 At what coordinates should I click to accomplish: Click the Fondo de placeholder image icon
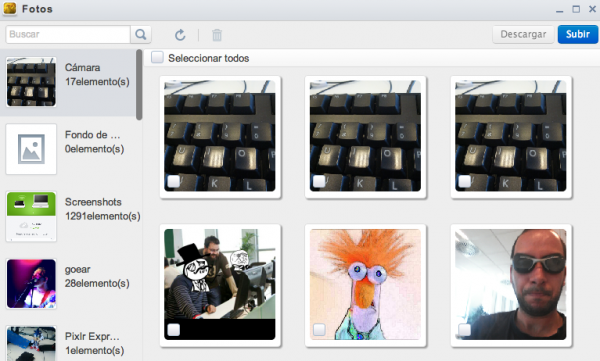click(x=31, y=149)
